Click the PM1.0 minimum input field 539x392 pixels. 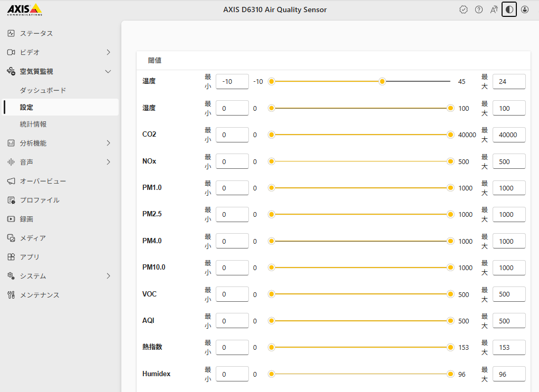pos(232,188)
